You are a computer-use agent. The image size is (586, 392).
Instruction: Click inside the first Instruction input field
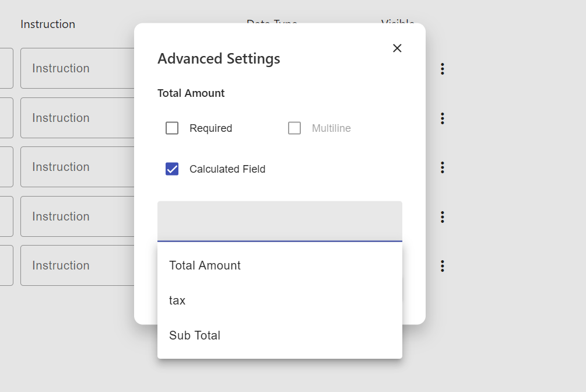pos(76,68)
